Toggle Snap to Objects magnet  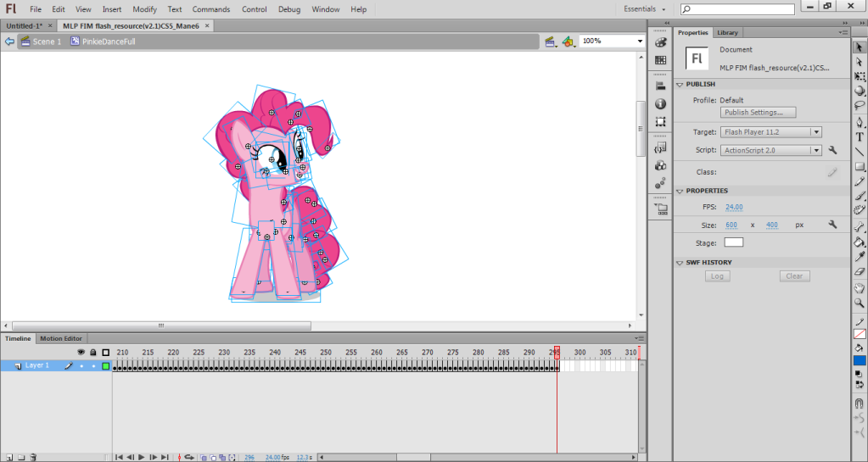click(x=860, y=404)
